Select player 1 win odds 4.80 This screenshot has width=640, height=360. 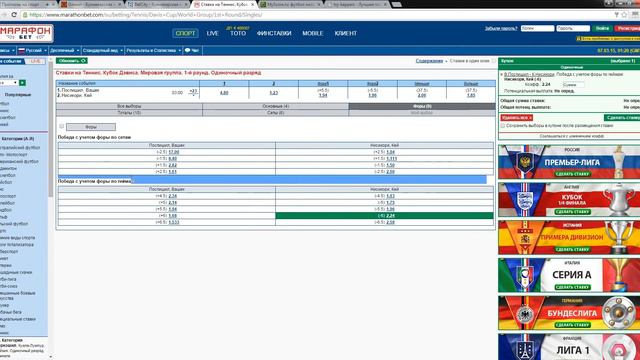coord(224,93)
